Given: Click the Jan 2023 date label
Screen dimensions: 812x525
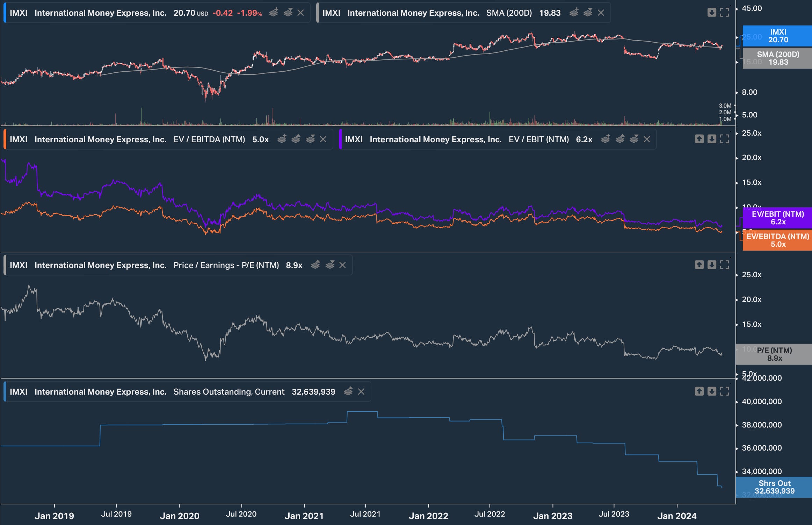Looking at the screenshot, I should (x=553, y=516).
